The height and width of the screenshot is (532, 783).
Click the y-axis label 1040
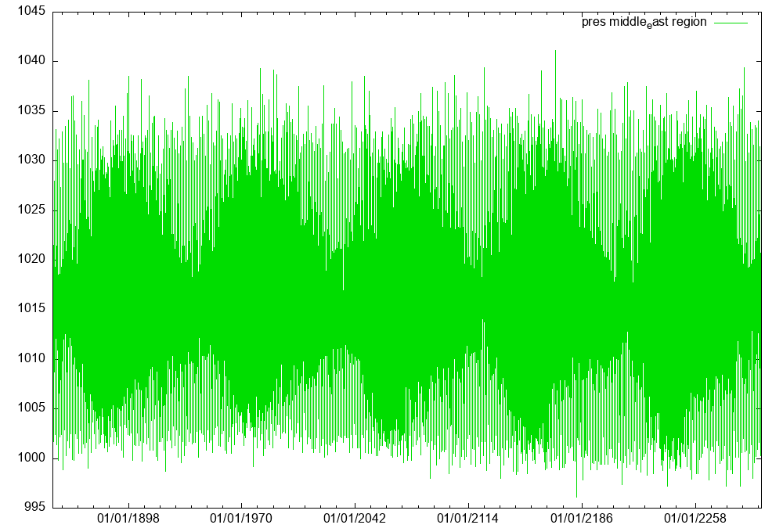pyautogui.click(x=31, y=60)
